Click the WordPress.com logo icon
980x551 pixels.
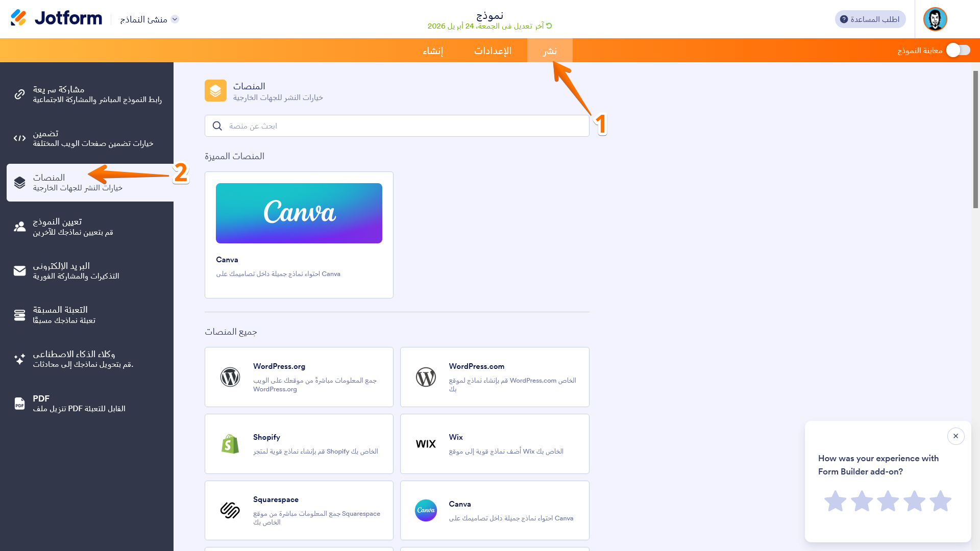(426, 377)
